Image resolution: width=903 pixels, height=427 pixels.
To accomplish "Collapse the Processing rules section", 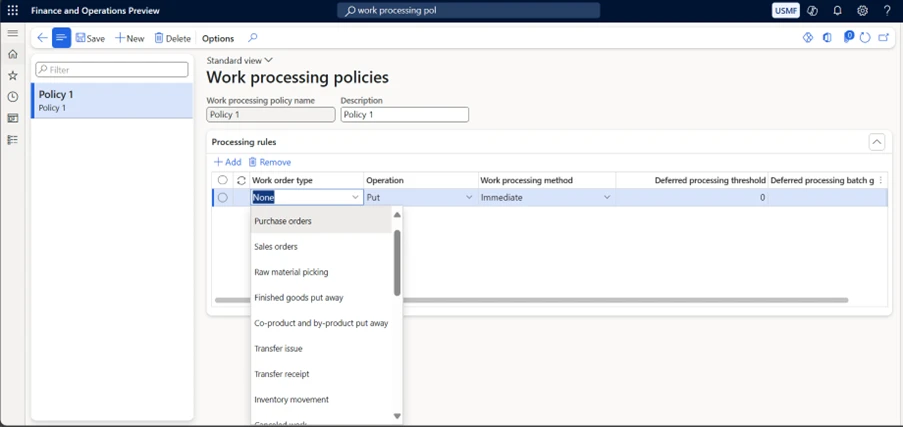I will pyautogui.click(x=877, y=142).
